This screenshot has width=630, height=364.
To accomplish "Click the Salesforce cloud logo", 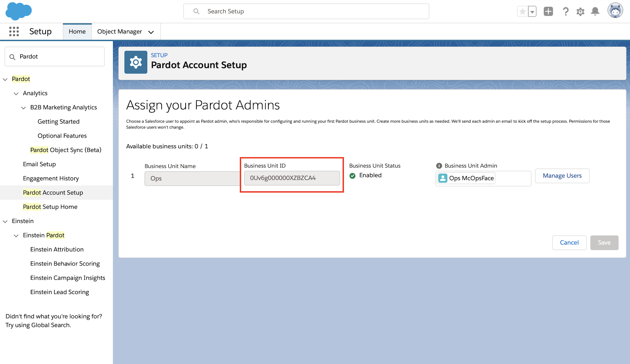I will tap(19, 11).
